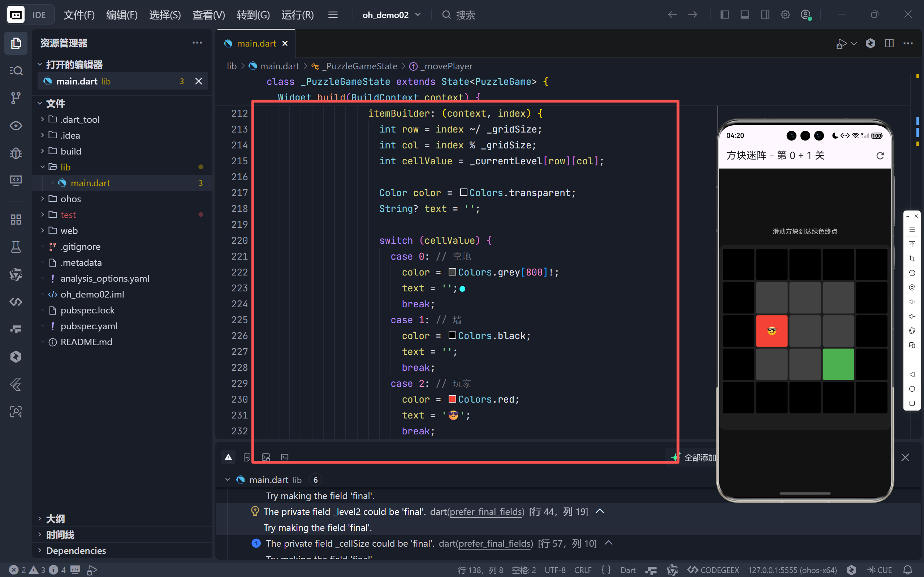Open the Run and Debug bug icon
The height and width of the screenshot is (577, 924).
click(16, 153)
